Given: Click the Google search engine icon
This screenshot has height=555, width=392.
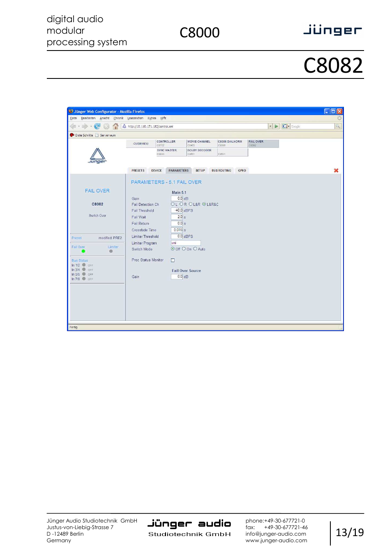Looking at the screenshot, I should pos(285,126).
